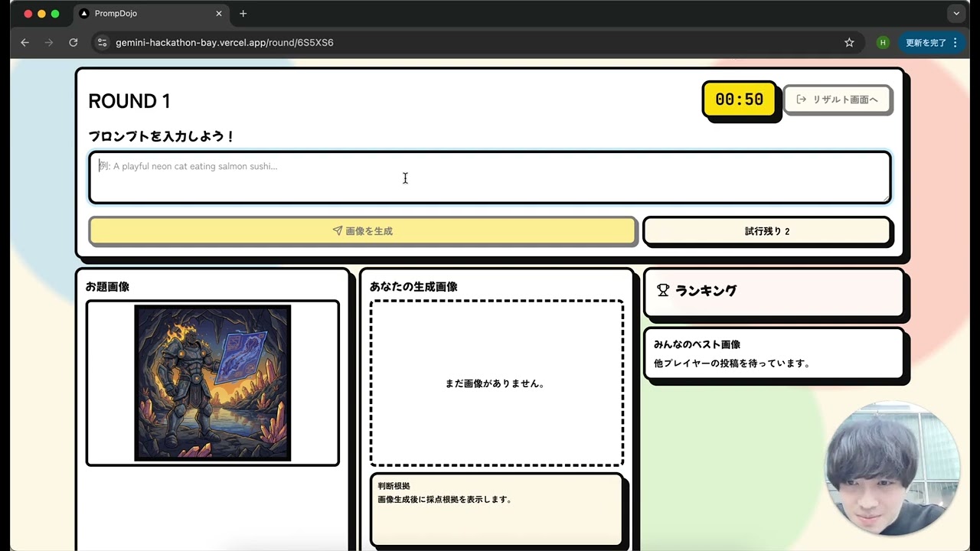Open the Chrome three-dot menu
The height and width of the screenshot is (551, 980).
coord(955,43)
